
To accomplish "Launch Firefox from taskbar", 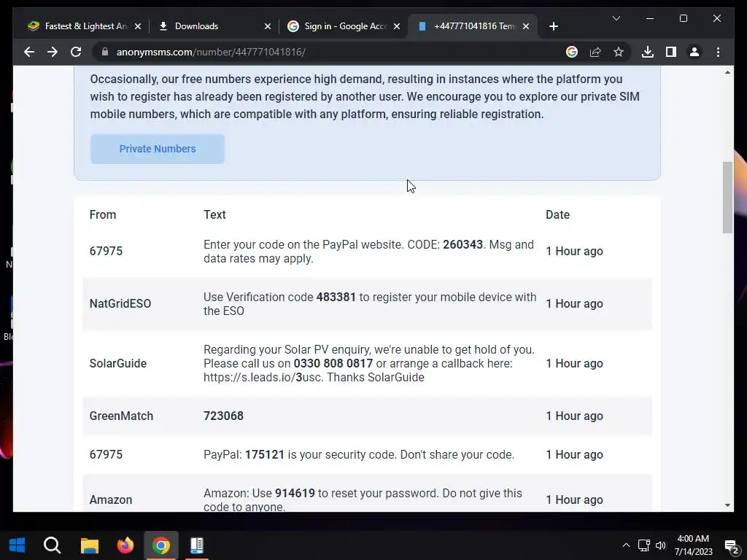I will pyautogui.click(x=125, y=545).
